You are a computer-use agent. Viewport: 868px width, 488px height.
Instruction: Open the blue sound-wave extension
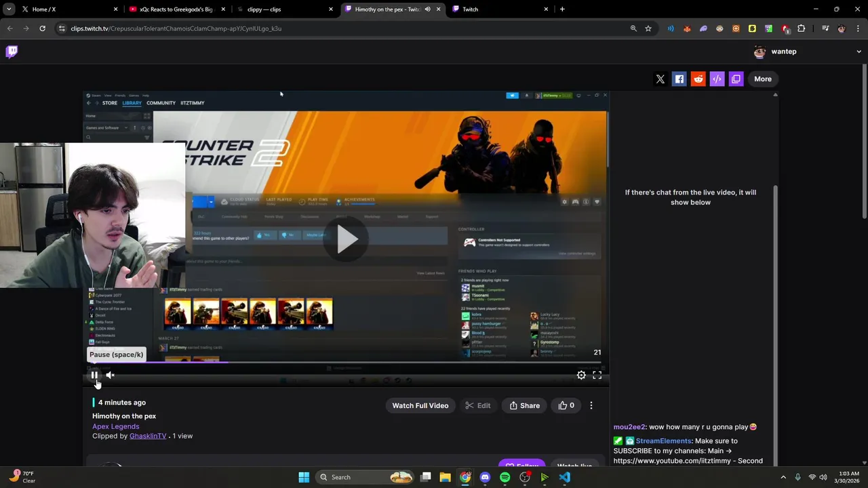tap(671, 28)
